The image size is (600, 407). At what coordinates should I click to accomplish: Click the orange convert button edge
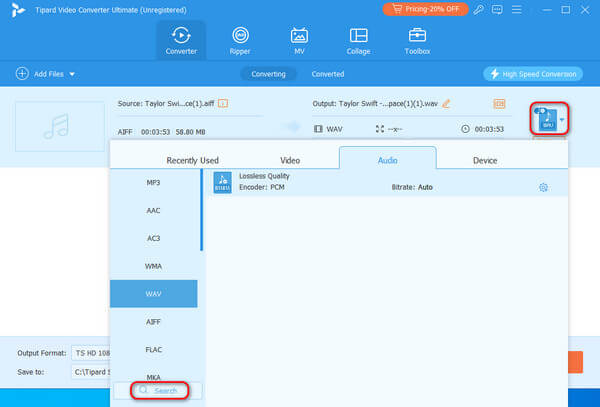coord(575,362)
